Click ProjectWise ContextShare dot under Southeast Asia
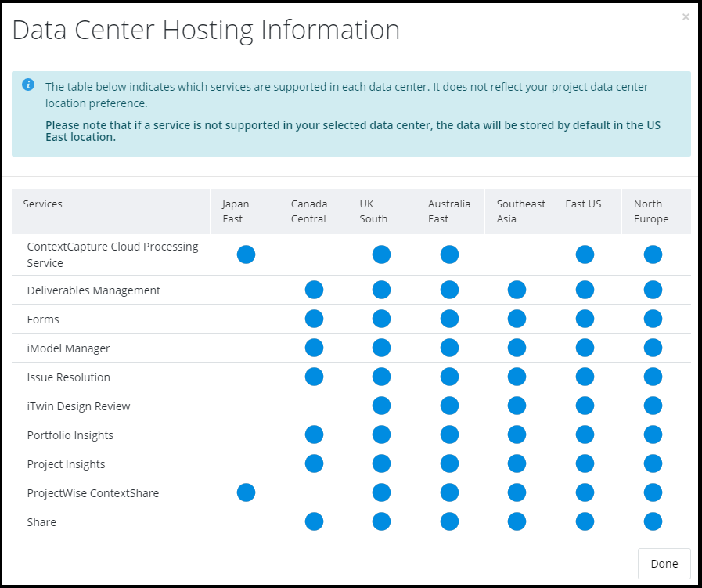Viewport: 702px width, 588px height. [x=517, y=492]
